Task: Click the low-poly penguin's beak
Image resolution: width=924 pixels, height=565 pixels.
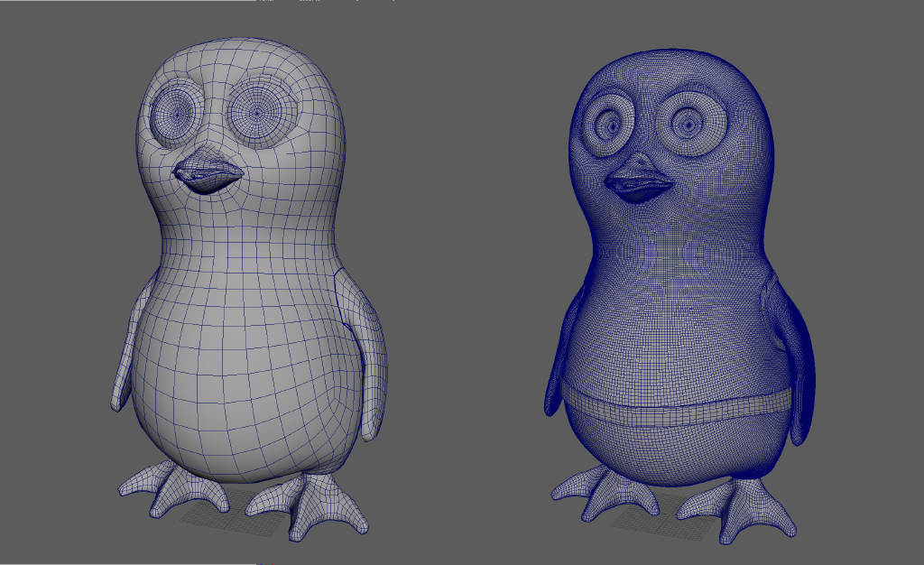Action: click(x=208, y=171)
